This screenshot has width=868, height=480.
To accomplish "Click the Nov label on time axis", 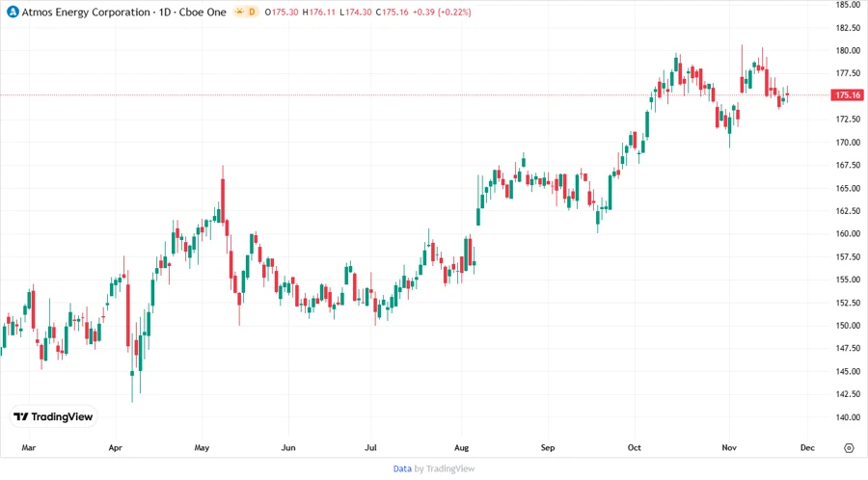I will (x=729, y=448).
